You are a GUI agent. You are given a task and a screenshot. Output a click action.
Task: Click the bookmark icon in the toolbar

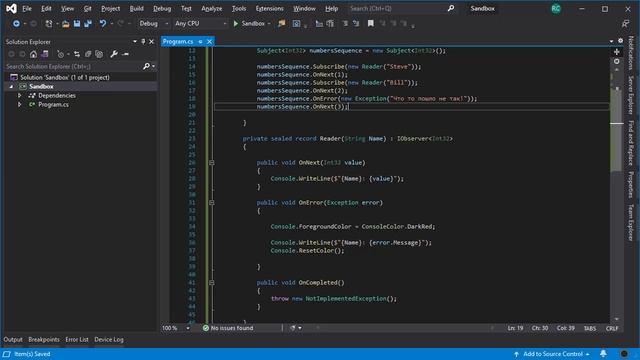click(371, 24)
